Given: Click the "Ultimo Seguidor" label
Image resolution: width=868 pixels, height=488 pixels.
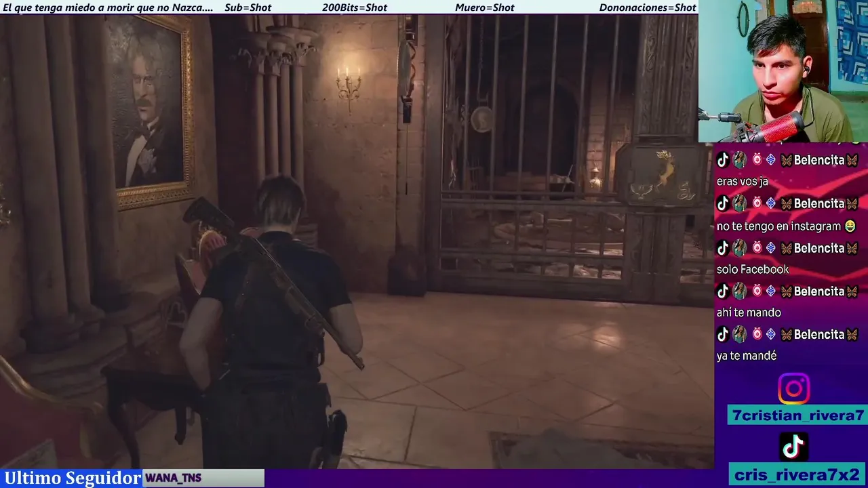Looking at the screenshot, I should [72, 478].
